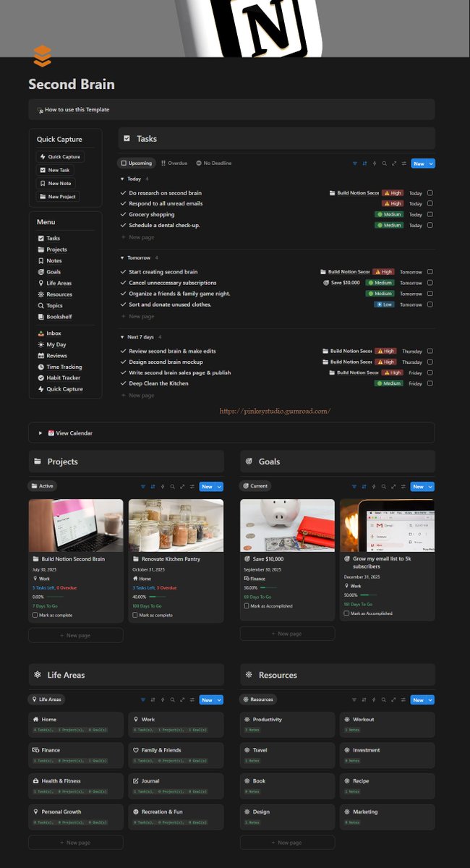Image resolution: width=470 pixels, height=868 pixels.
Task: Open Goals view settings icon
Action: tap(403, 487)
